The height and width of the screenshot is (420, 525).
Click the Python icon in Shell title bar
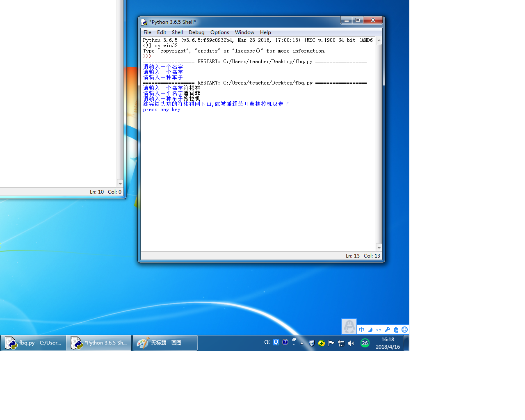[x=144, y=22]
